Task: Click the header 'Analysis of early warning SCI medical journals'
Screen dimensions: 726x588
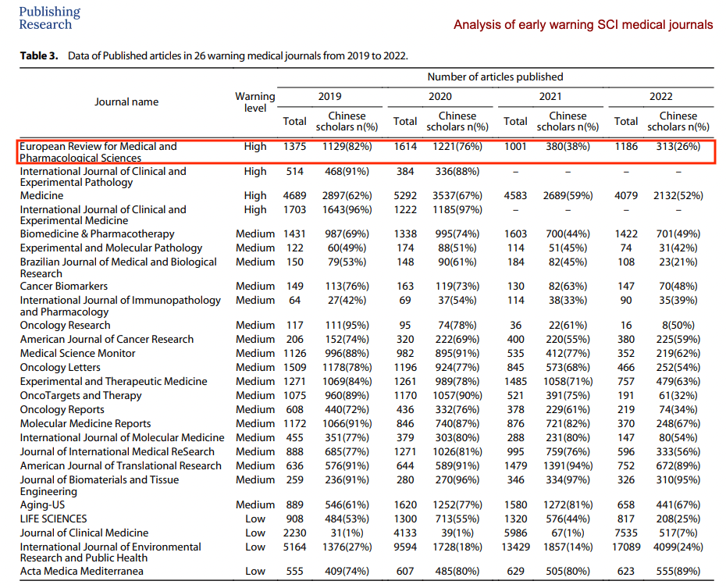Action: click(582, 25)
